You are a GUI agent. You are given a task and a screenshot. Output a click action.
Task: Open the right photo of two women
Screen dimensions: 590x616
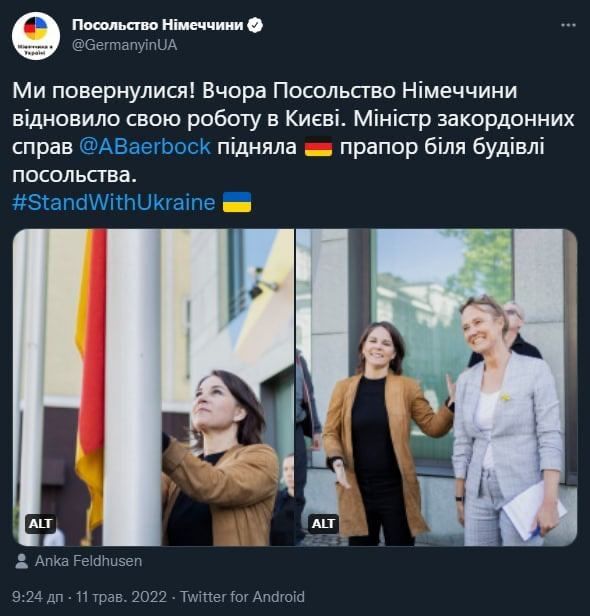point(436,387)
